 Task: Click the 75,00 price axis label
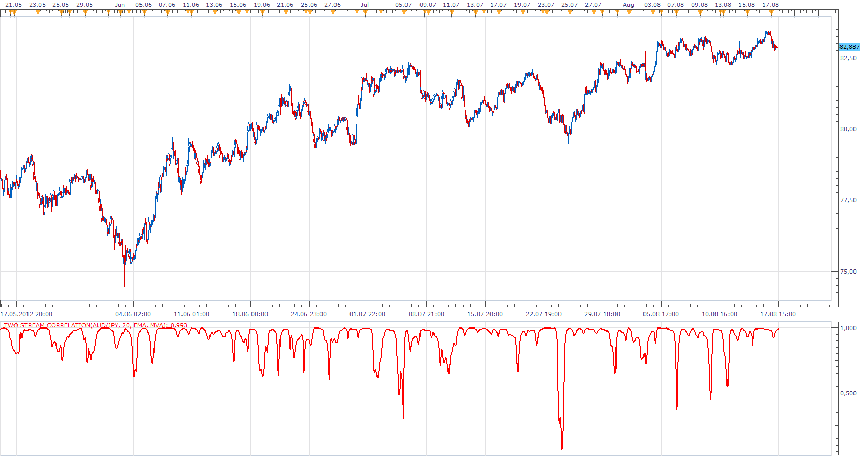[848, 272]
